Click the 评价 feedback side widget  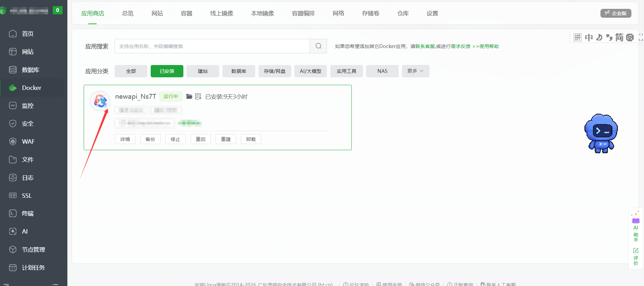pos(635,257)
